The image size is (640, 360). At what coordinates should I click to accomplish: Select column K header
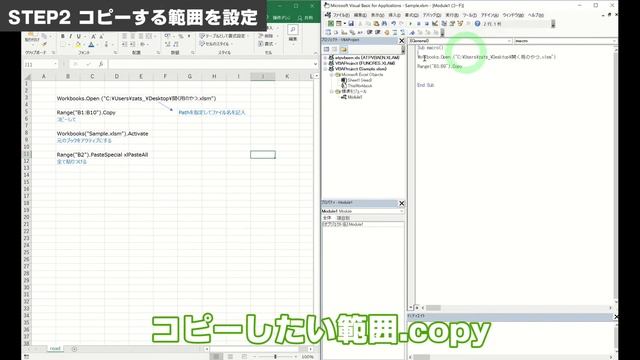click(287, 76)
